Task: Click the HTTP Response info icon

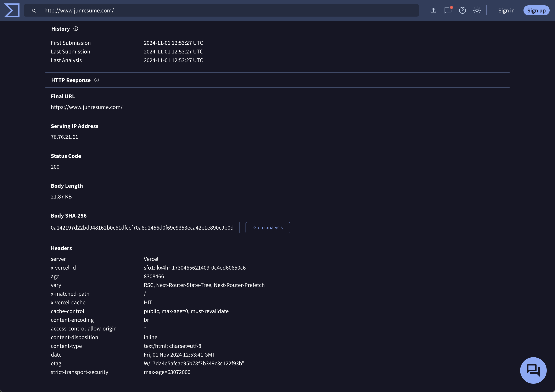Action: click(97, 80)
